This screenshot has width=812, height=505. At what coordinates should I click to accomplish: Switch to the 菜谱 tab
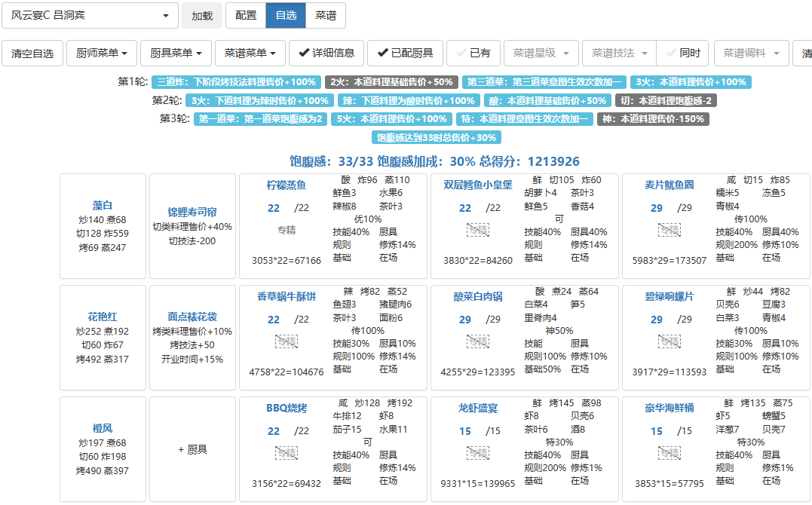[326, 16]
